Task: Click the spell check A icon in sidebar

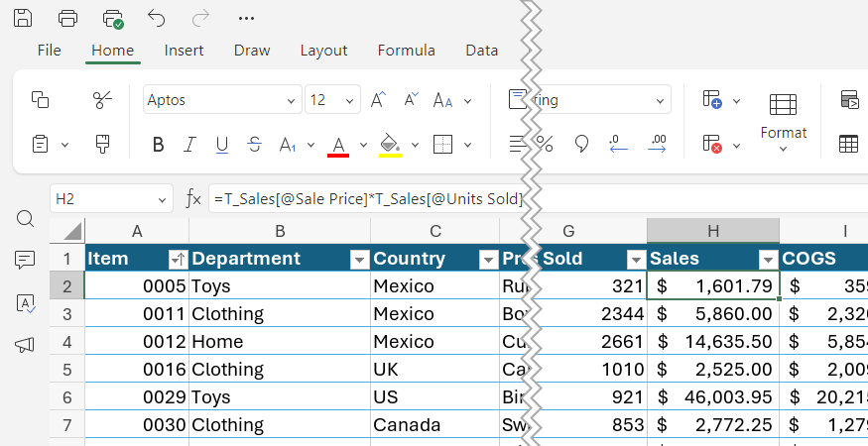Action: [26, 302]
